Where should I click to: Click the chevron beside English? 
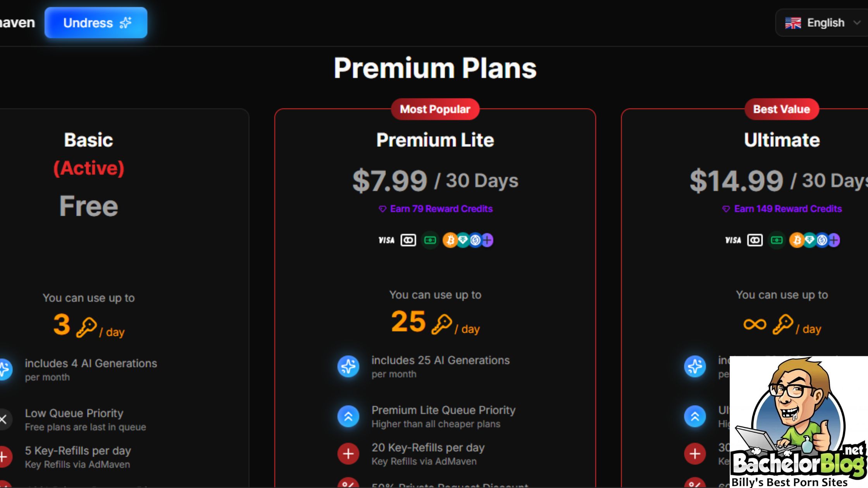click(857, 23)
